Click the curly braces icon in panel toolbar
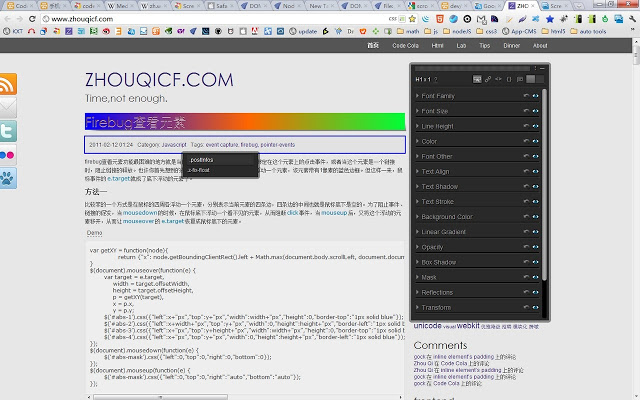 (508, 78)
